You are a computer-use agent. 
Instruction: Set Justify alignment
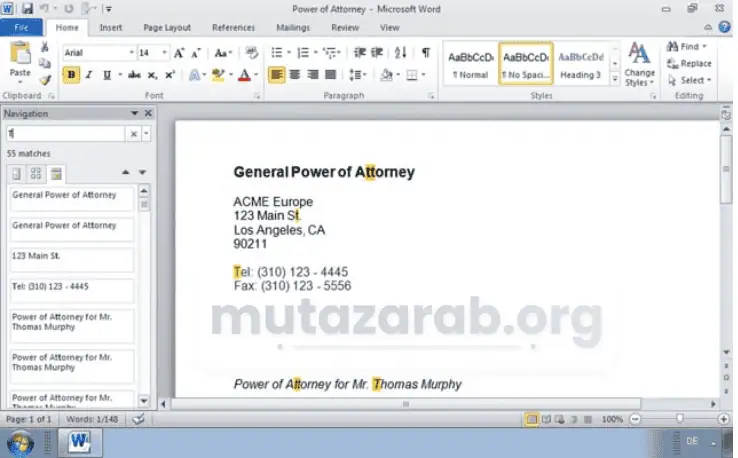[330, 75]
